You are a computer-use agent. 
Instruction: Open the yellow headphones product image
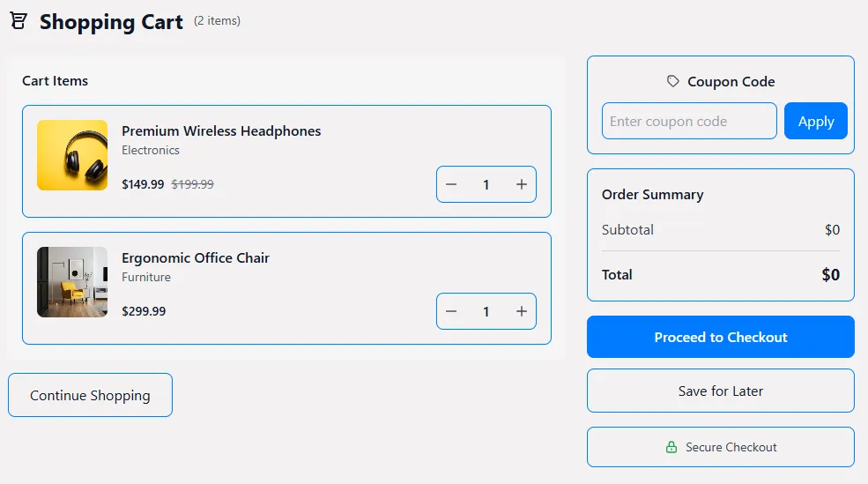72,155
